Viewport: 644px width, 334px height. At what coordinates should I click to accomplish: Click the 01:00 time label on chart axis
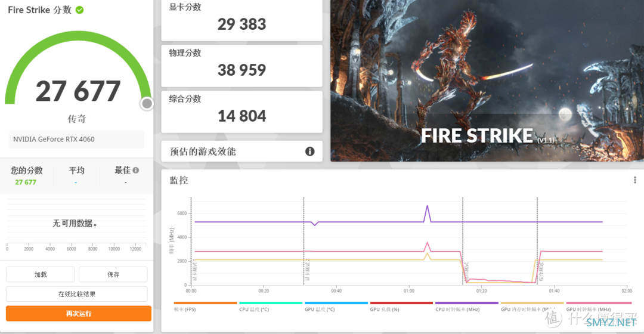[408, 291]
